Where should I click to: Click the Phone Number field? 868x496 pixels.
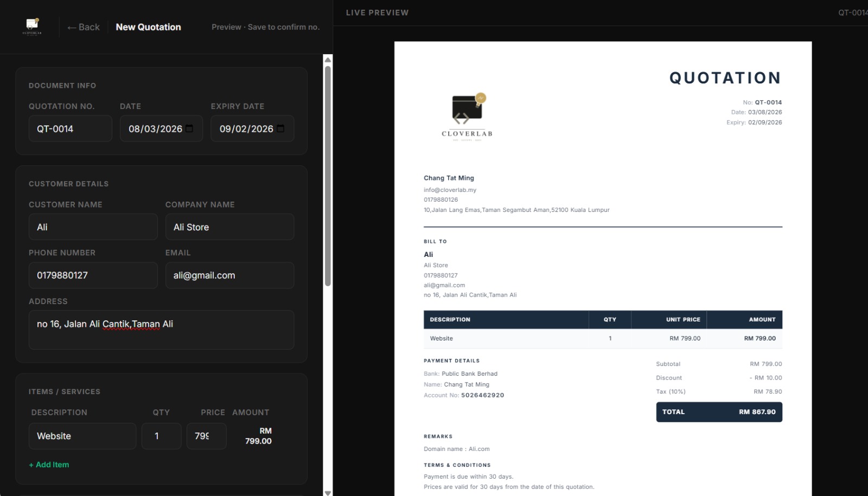click(x=93, y=275)
